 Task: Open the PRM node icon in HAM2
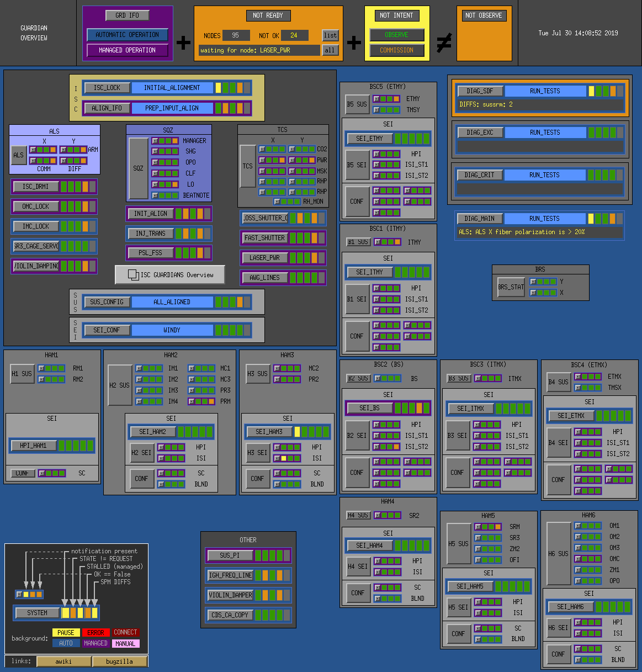tap(192, 401)
